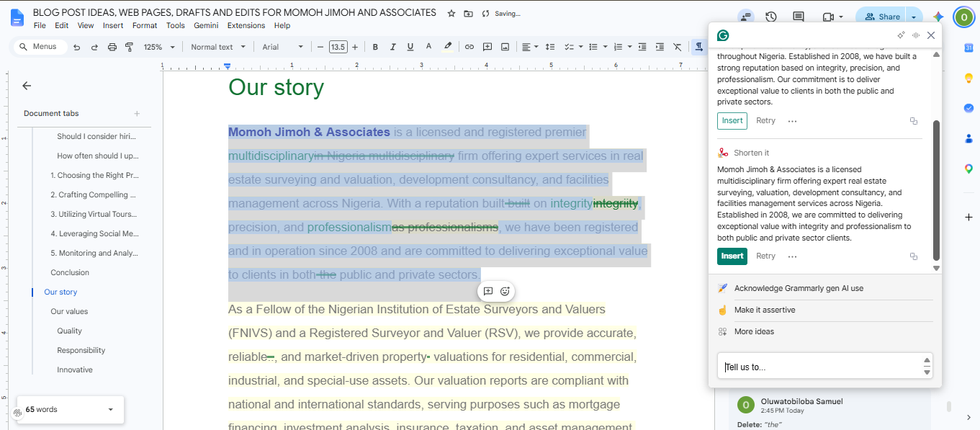This screenshot has height=430, width=980.
Task: Open the Edit menu
Action: pos(62,25)
